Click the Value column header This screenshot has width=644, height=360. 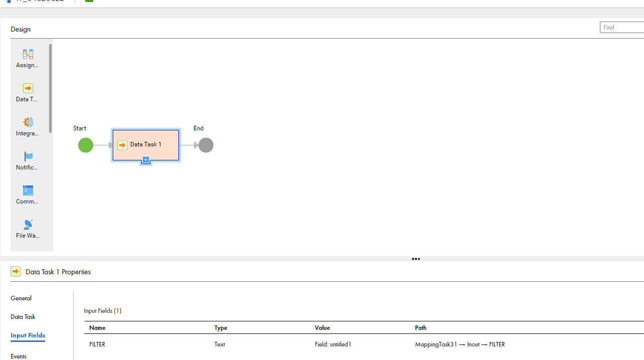[322, 328]
